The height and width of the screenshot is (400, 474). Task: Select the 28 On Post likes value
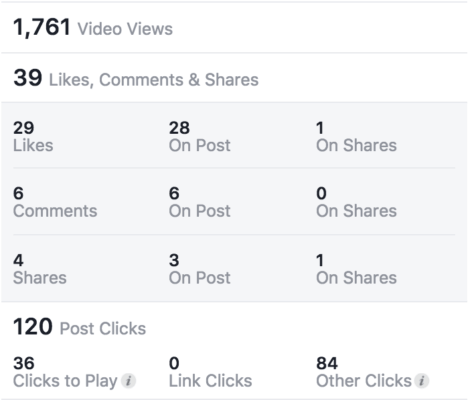pos(199,137)
